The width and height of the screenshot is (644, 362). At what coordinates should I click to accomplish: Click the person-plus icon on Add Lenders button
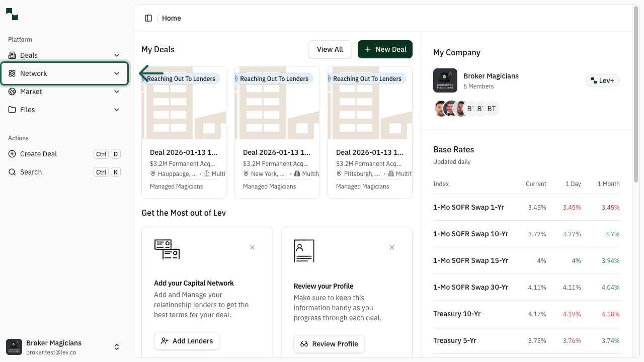165,341
